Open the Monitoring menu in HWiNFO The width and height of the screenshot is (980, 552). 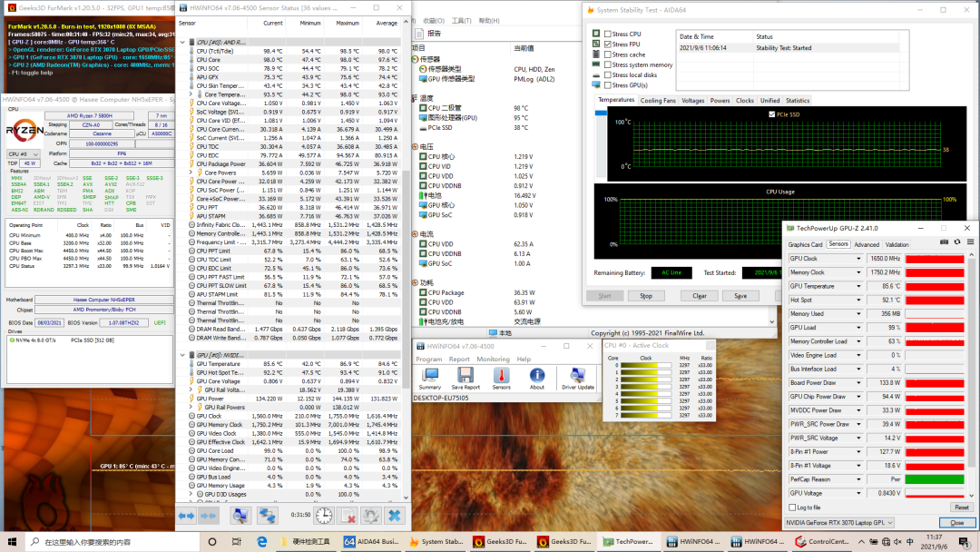click(493, 359)
